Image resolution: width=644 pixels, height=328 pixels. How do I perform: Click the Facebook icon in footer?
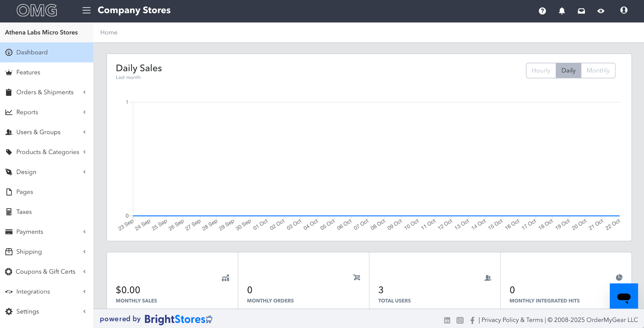[472, 320]
